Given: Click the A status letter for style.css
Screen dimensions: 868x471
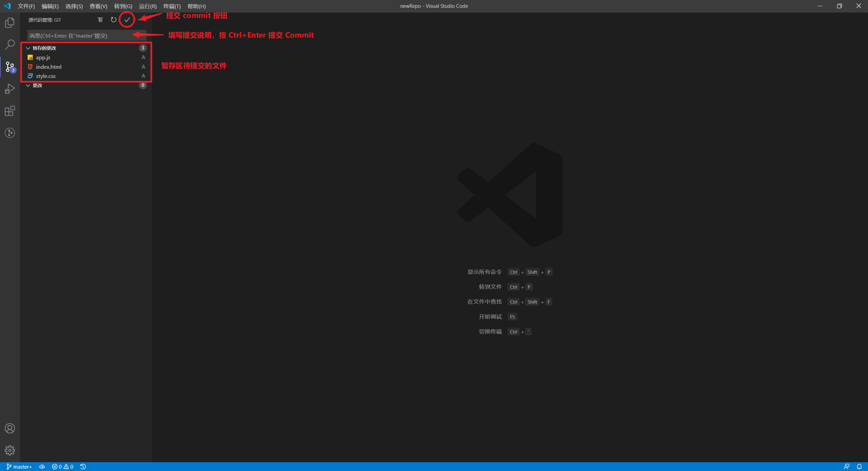Looking at the screenshot, I should 143,76.
